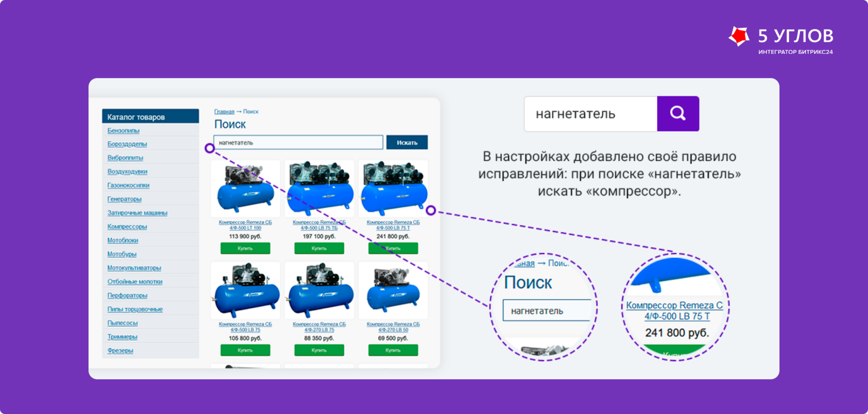Viewport: 868px width, 414px height.
Task: Open the Компрессор Remeza 4/Ф-270 LB 75 link
Action: 319,327
